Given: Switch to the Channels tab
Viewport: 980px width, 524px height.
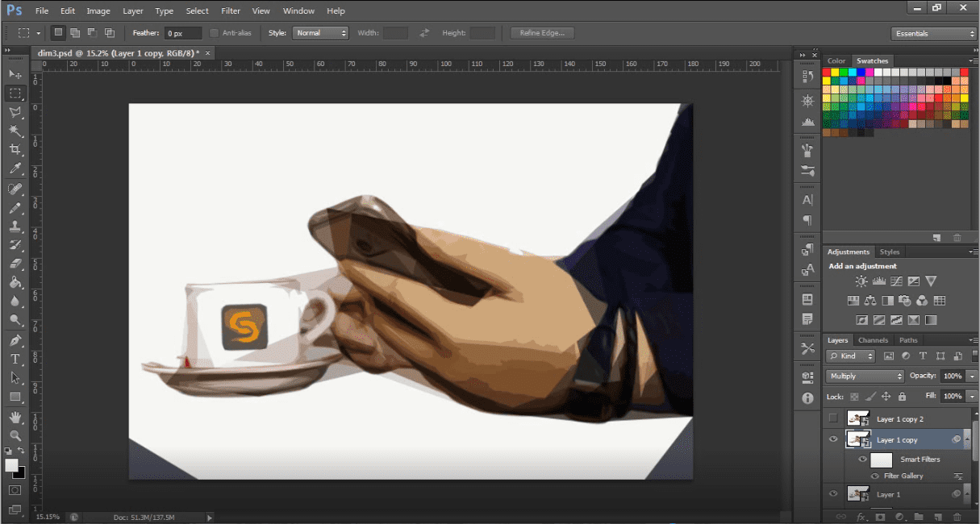Looking at the screenshot, I should [873, 340].
